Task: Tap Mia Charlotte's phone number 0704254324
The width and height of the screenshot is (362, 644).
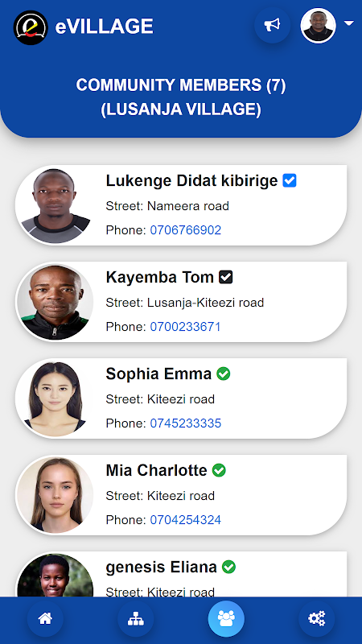Action: [x=186, y=520]
